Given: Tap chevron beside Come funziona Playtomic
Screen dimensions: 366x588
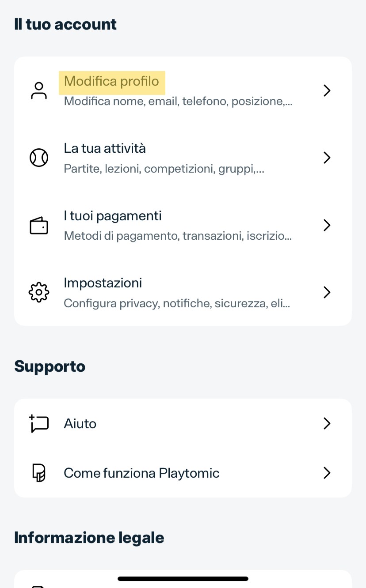Looking at the screenshot, I should click(327, 473).
